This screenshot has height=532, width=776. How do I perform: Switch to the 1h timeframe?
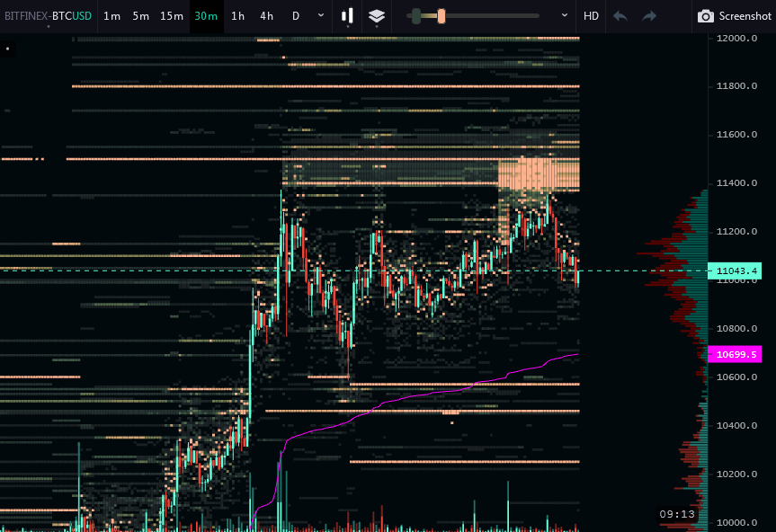(x=237, y=16)
